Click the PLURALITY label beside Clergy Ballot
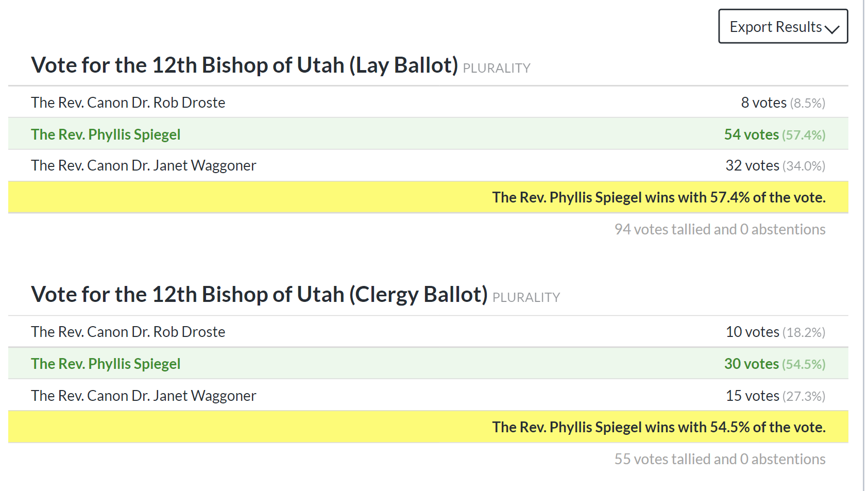The height and width of the screenshot is (491, 868). 526,297
